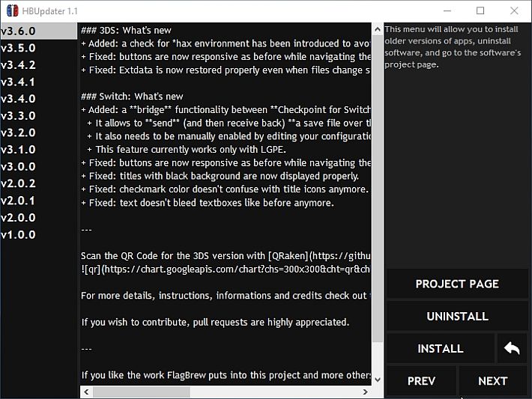
Task: Click the menu description text on right
Action: click(x=453, y=46)
